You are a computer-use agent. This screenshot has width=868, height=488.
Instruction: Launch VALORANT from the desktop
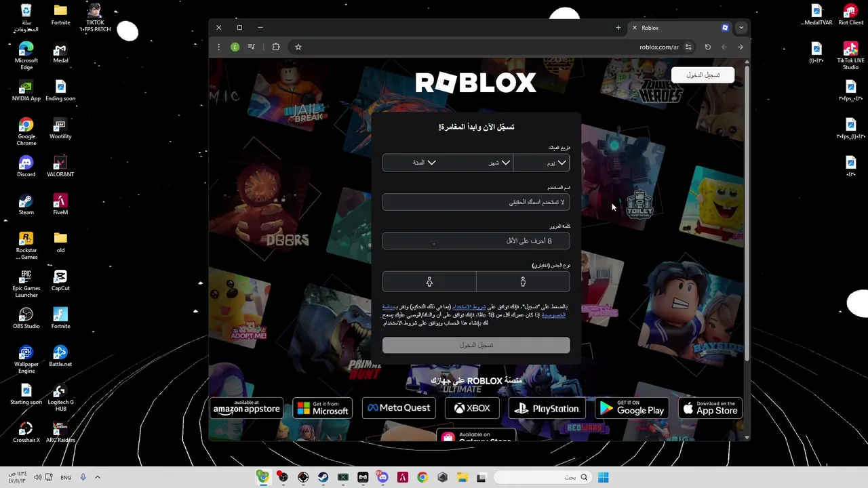[60, 167]
